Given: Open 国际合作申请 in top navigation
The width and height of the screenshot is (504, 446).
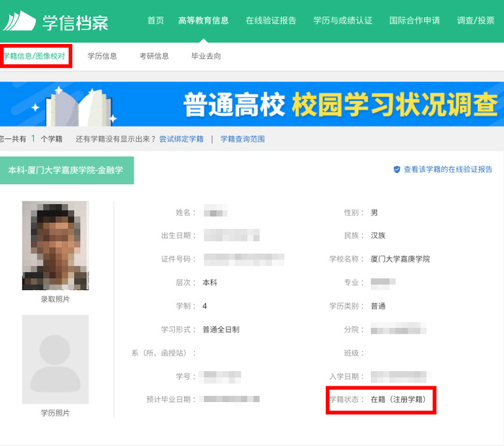Looking at the screenshot, I should coord(414,21).
